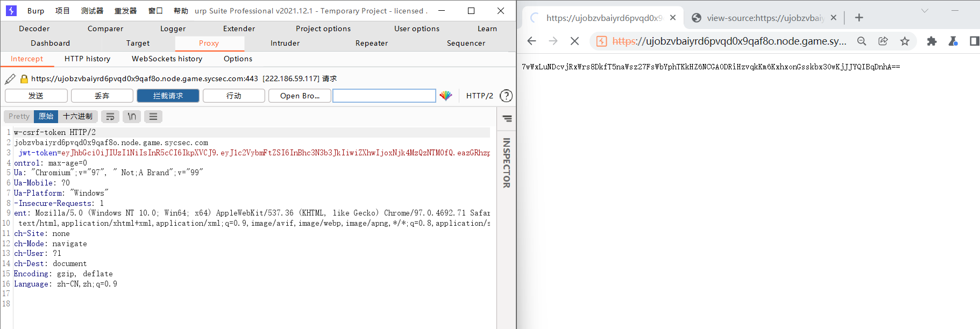Open the Project options tab

click(x=323, y=28)
